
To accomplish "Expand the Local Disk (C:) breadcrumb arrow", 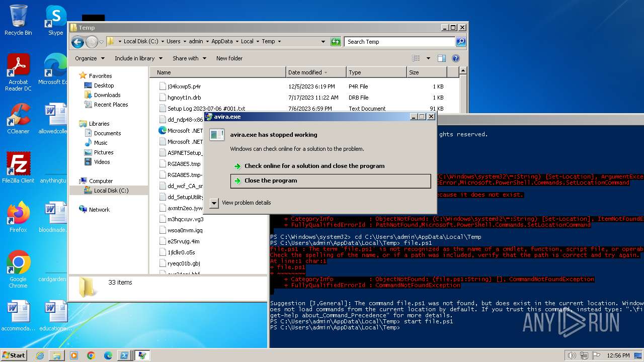I will (x=162, y=42).
